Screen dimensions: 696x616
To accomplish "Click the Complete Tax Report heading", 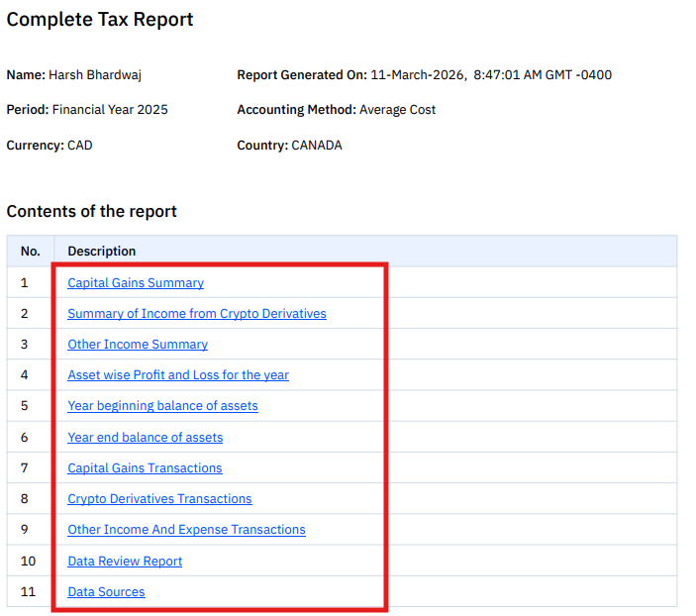I will 100,20.
